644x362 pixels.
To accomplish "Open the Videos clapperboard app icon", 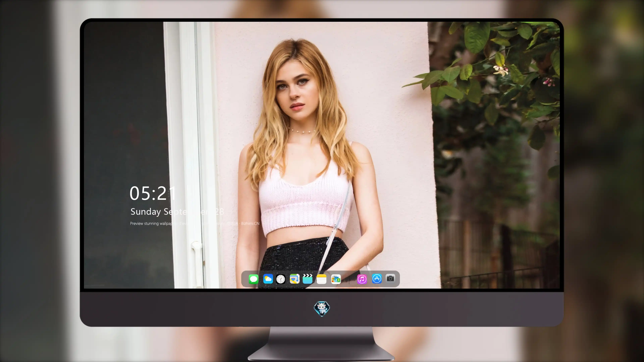I will pyautogui.click(x=308, y=279).
